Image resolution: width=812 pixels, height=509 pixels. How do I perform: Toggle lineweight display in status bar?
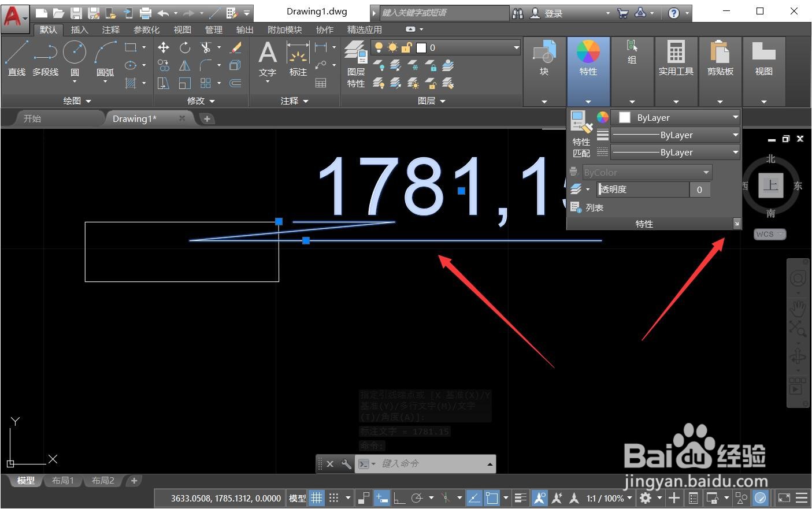[x=521, y=497]
